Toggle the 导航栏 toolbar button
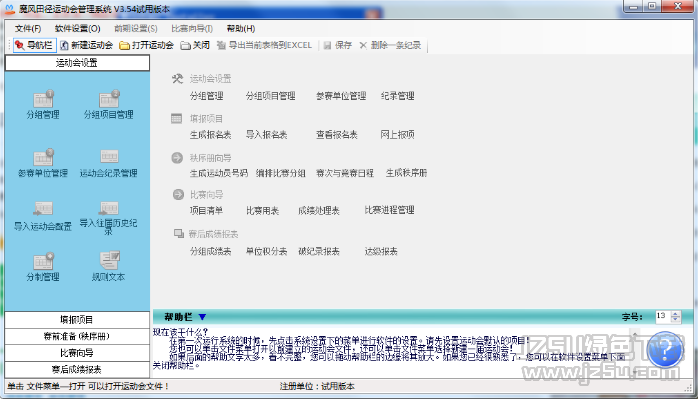This screenshot has width=698, height=399. (34, 45)
